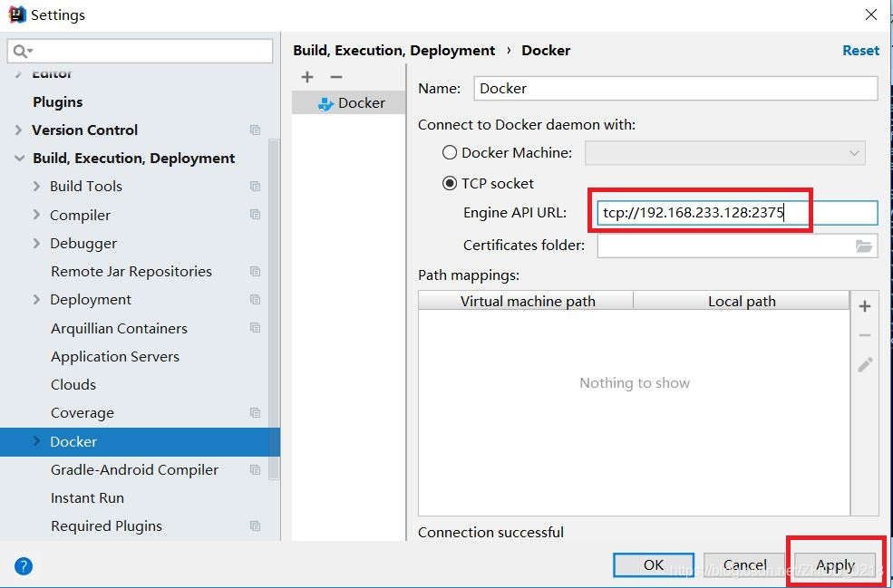The image size is (893, 588).
Task: Expand the Version Control section
Action: pyautogui.click(x=19, y=130)
